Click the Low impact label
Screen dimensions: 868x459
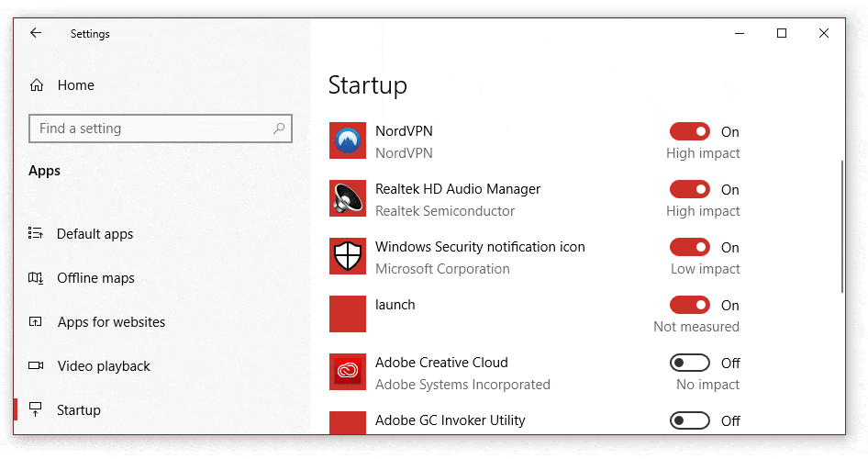[706, 269]
